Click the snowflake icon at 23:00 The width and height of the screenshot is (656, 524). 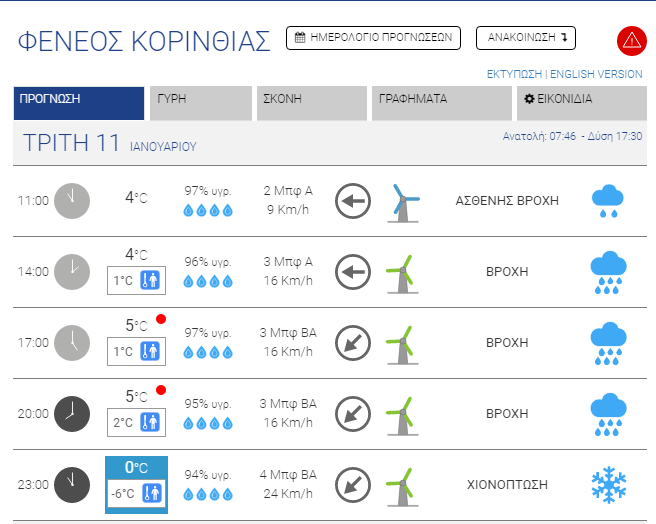click(607, 485)
